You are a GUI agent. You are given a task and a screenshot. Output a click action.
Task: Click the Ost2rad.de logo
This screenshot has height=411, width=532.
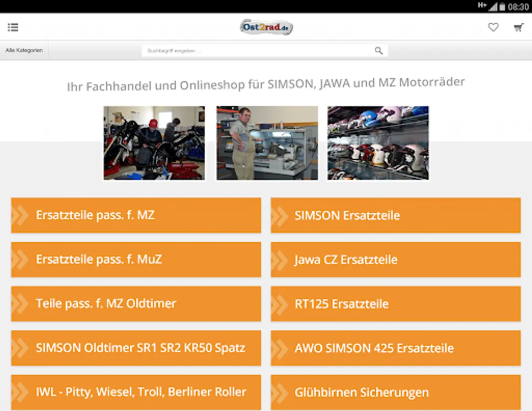266,27
